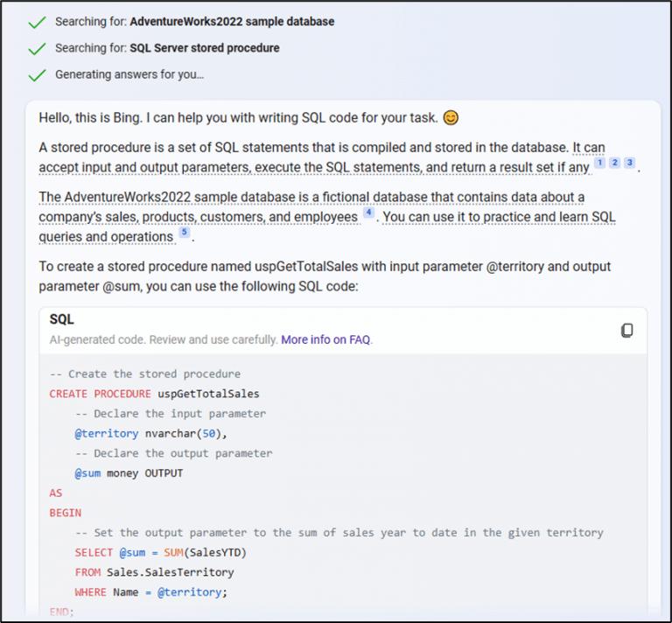Click the copy code icon in SQL block

(626, 331)
